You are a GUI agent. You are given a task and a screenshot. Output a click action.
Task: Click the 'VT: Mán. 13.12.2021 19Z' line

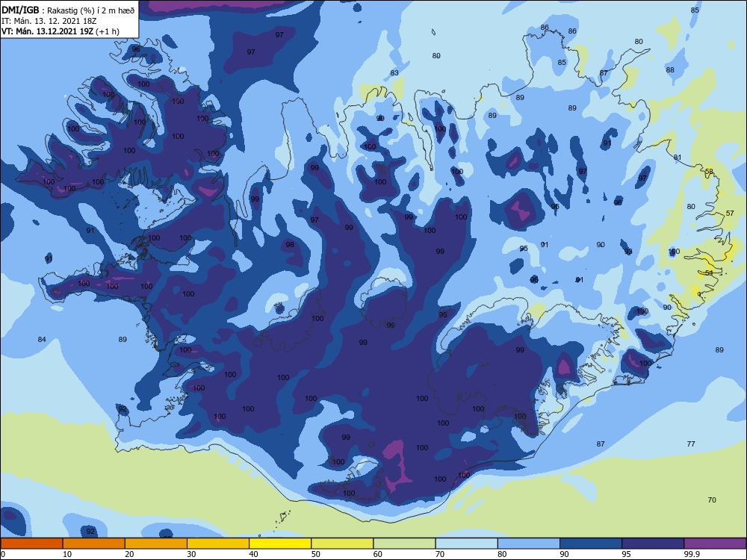coord(48,31)
